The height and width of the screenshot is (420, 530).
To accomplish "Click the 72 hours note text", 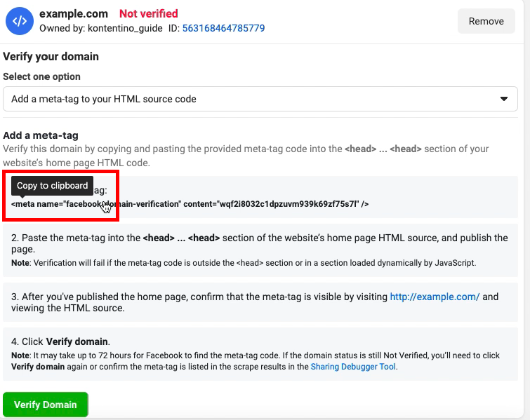I will coord(256,361).
